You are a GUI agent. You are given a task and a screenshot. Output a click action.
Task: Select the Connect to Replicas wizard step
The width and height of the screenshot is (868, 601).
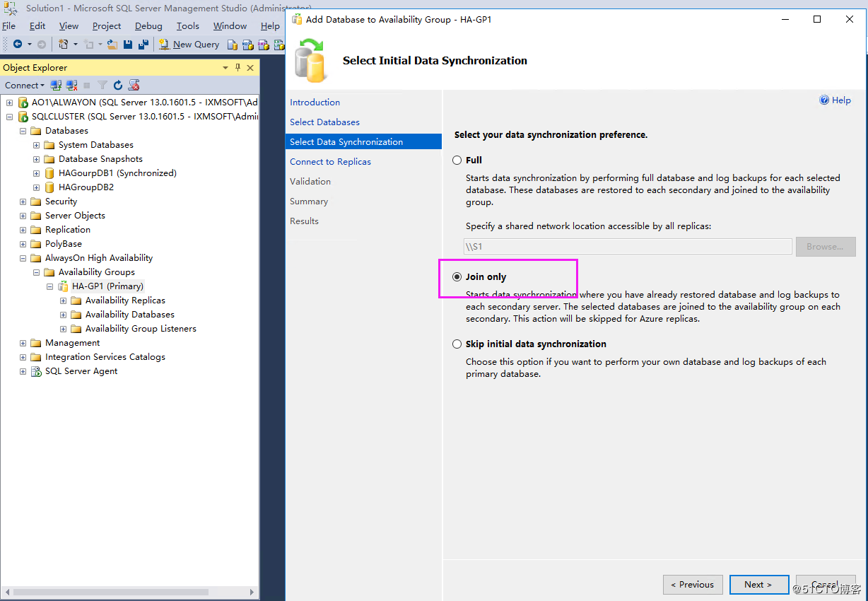(x=330, y=161)
